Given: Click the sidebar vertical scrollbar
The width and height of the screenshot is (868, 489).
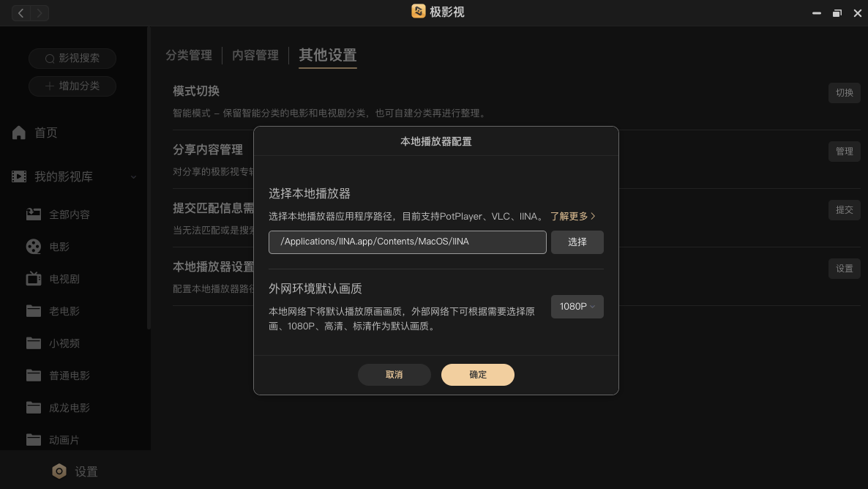Looking at the screenshot, I should pyautogui.click(x=149, y=177).
